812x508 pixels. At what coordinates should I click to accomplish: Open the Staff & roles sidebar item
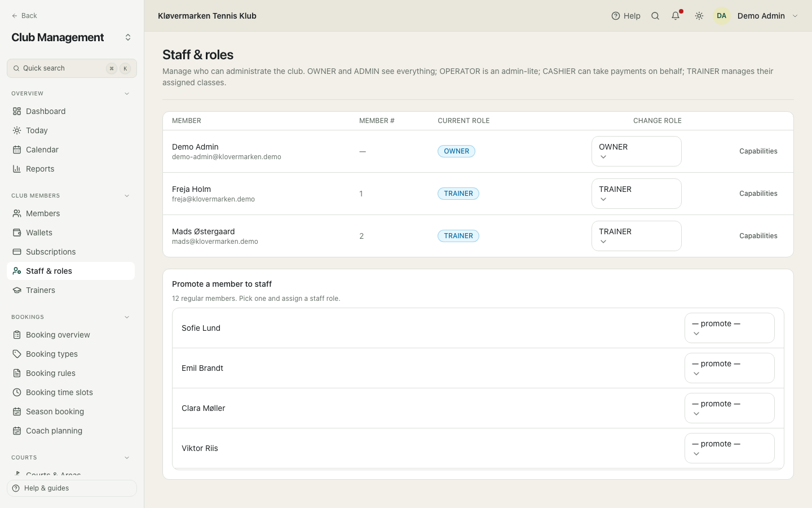[71, 271]
